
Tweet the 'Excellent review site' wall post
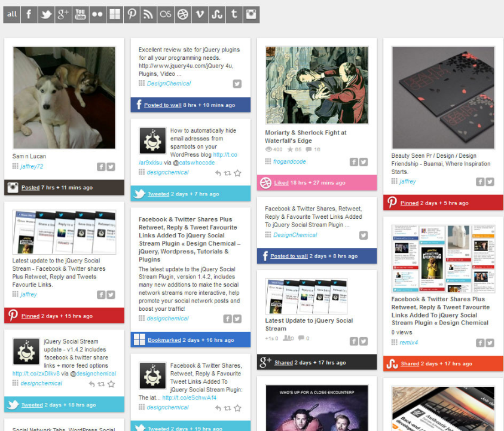237,84
